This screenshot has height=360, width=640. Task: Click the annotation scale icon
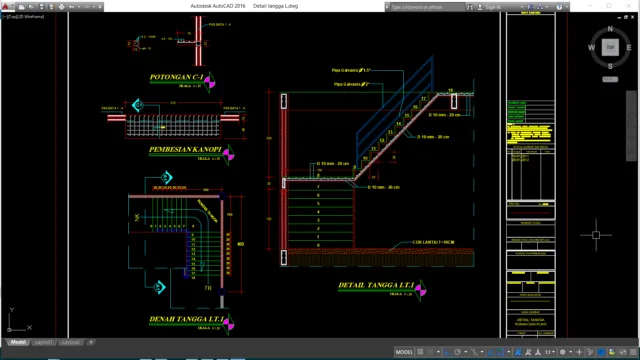click(538, 352)
